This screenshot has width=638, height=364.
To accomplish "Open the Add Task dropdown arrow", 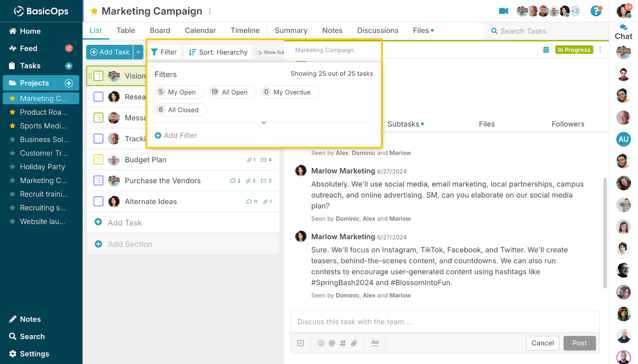I will (138, 52).
